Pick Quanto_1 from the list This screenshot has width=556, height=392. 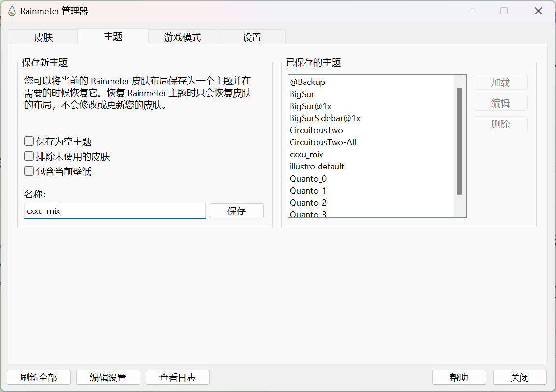click(371, 191)
